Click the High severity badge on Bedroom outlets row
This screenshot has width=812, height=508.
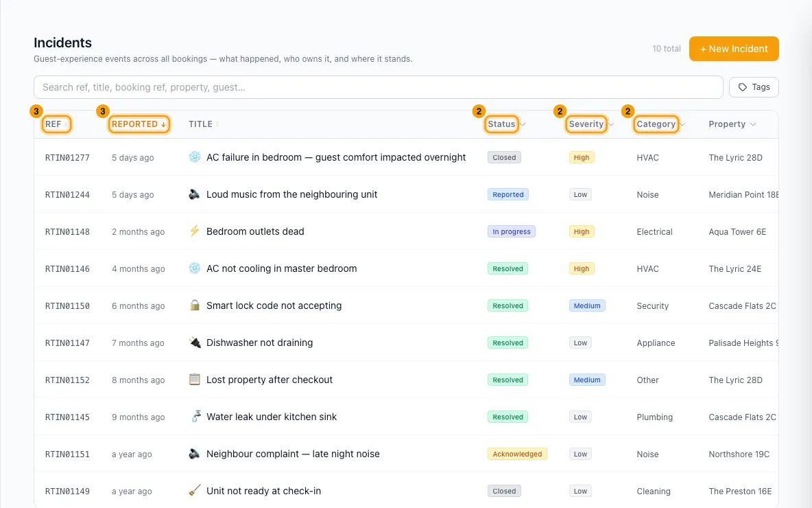point(581,232)
